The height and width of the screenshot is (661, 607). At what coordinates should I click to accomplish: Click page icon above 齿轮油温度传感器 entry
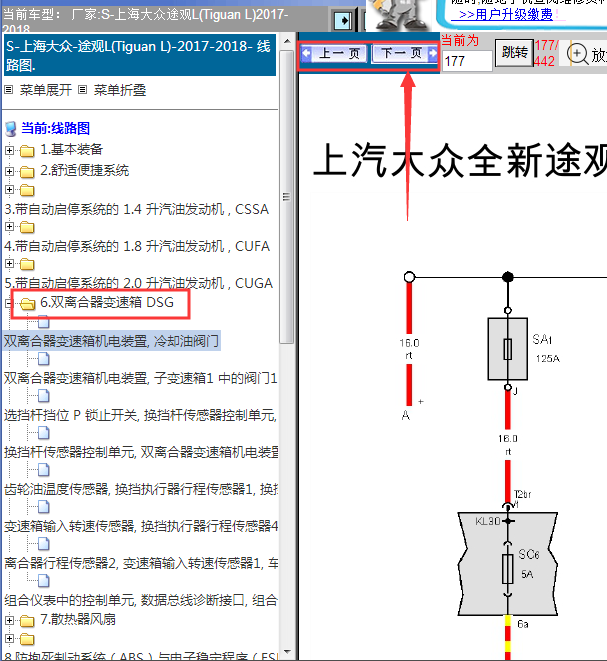pyautogui.click(x=43, y=470)
